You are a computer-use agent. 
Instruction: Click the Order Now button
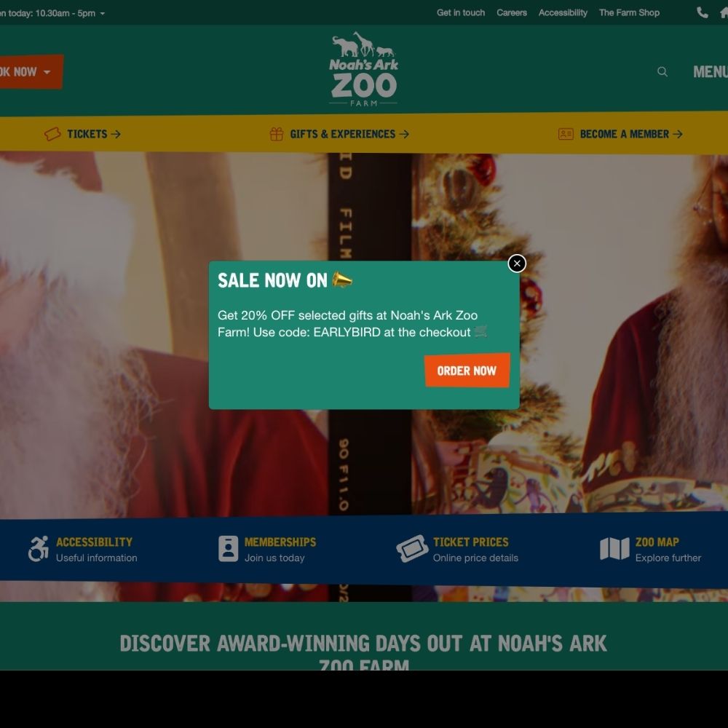click(467, 371)
